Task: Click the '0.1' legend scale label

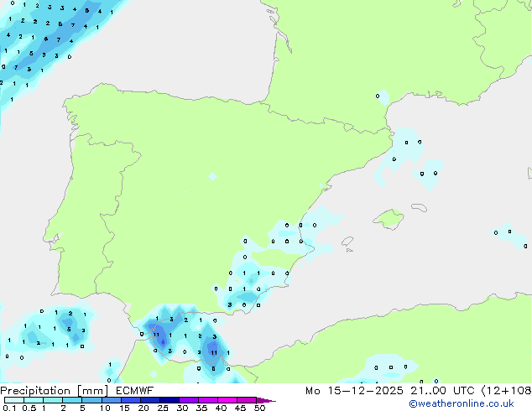Action: pyautogui.click(x=9, y=408)
